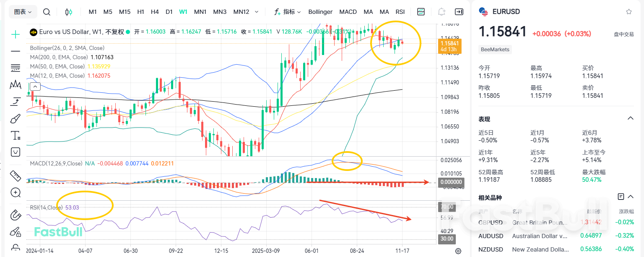Activate the magnet snap tool
The image size is (644, 257).
[15, 214]
